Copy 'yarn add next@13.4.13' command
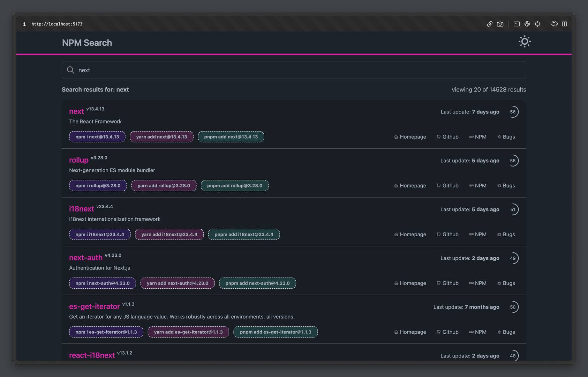The image size is (588, 377). point(161,137)
